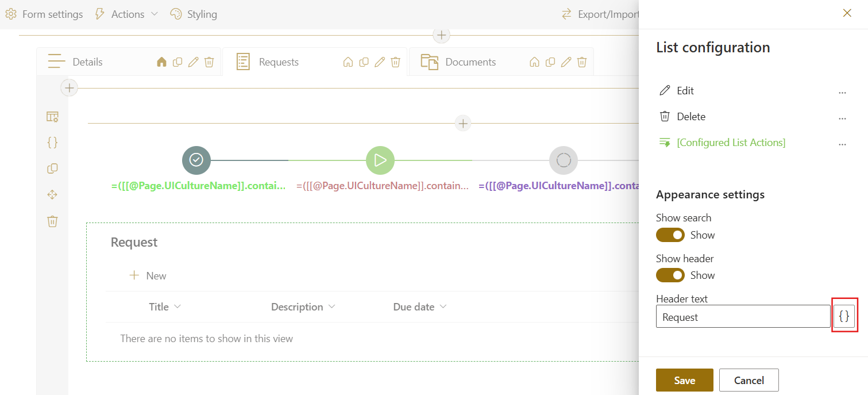Click the trash icon in left sidebar
This screenshot has width=868, height=395.
click(x=52, y=221)
